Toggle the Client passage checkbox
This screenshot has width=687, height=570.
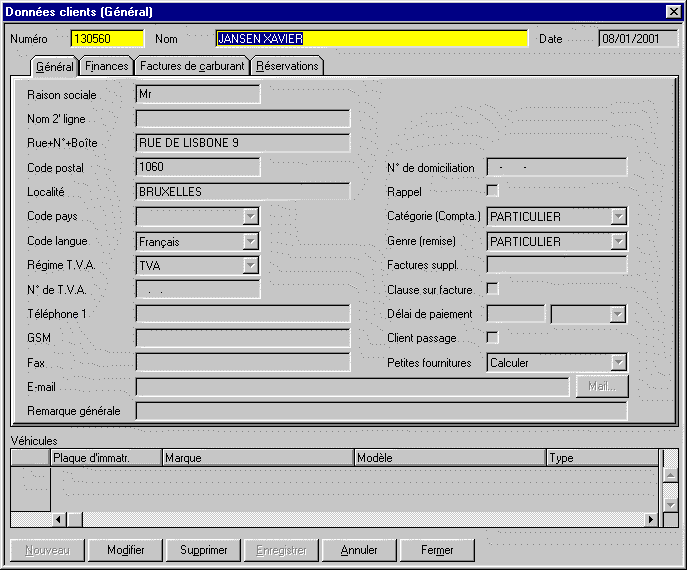[492, 338]
